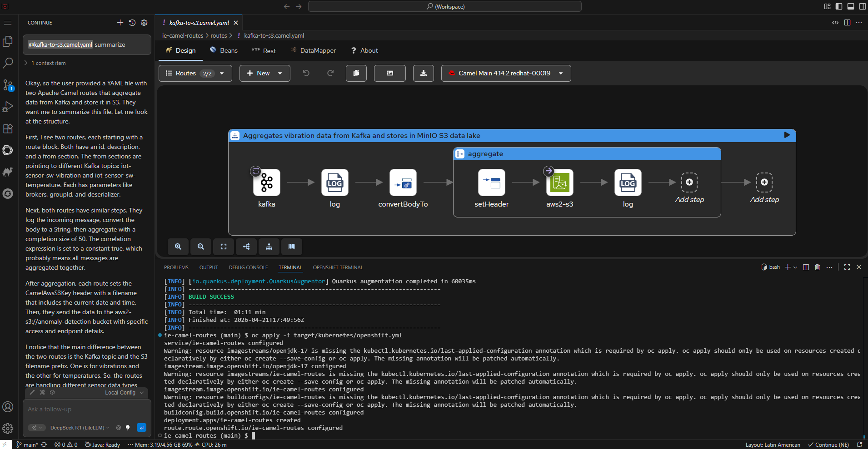Close the kafka-to-s3.camel.yaml editor tab
The image size is (868, 449).
point(236,23)
